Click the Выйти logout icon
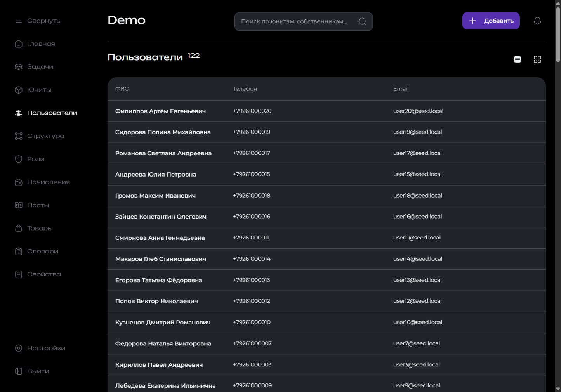The image size is (561, 392). point(18,371)
